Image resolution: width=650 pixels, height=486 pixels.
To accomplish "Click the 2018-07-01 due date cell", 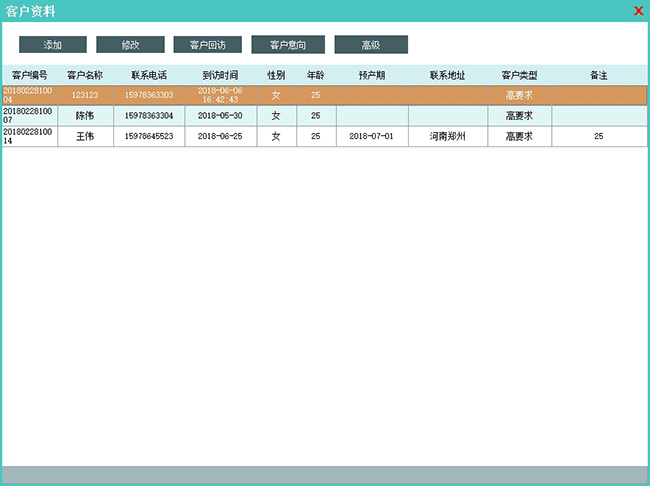I will pos(372,136).
